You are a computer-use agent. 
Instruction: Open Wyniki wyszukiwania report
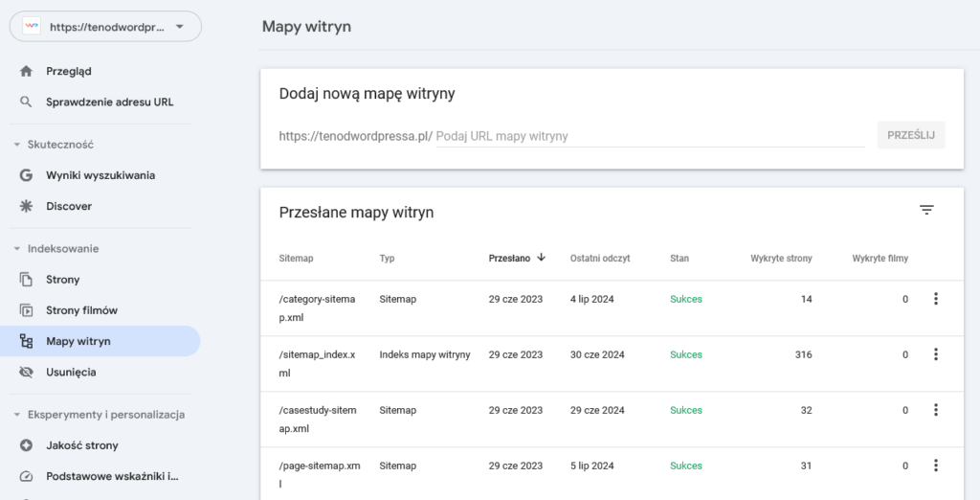click(x=100, y=175)
